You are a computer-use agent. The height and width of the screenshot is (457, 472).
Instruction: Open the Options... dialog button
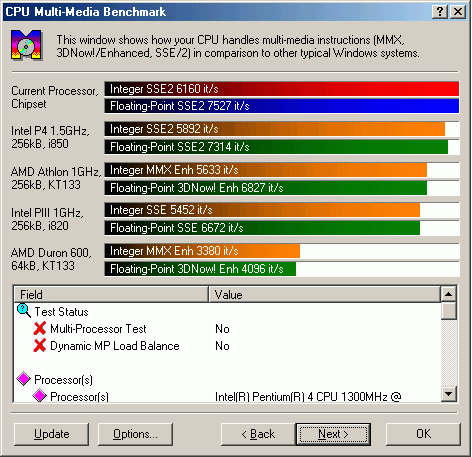tap(135, 434)
